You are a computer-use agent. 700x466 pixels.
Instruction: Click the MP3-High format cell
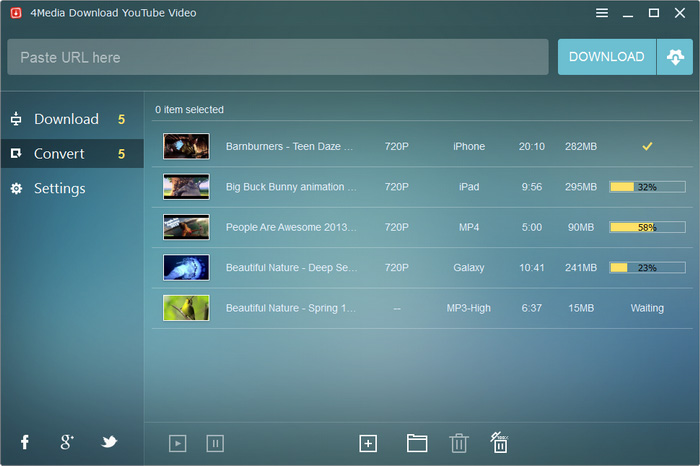[x=469, y=308]
